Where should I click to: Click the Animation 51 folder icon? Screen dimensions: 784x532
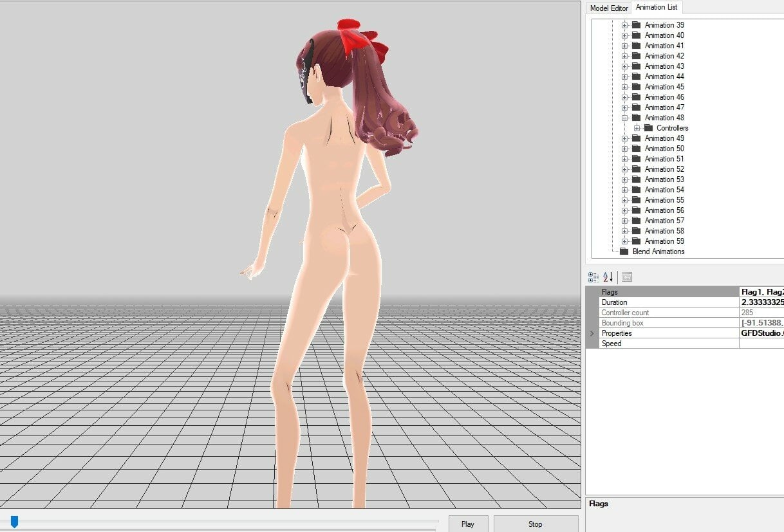[x=636, y=159]
